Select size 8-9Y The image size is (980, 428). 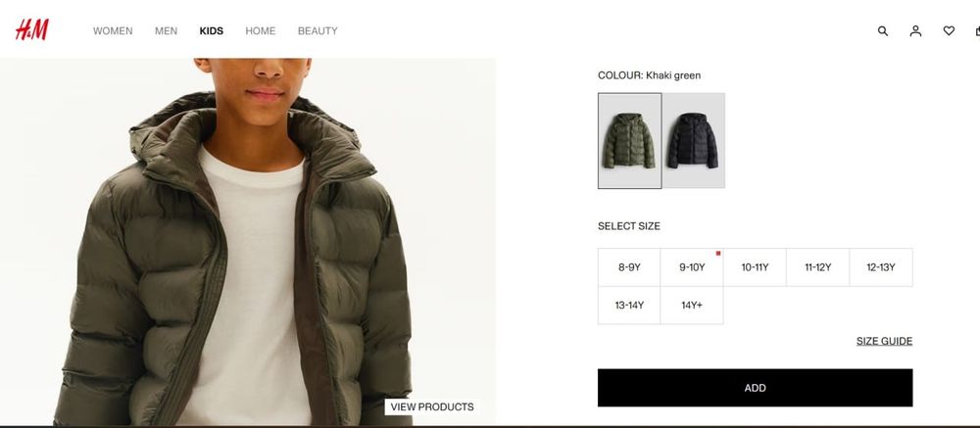click(629, 267)
